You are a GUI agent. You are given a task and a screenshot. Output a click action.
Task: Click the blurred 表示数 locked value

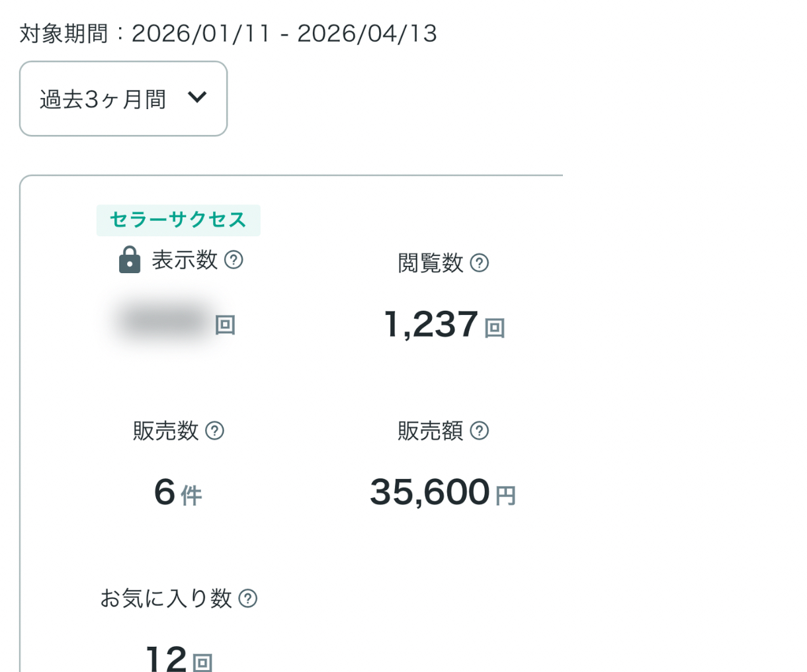pyautogui.click(x=163, y=322)
